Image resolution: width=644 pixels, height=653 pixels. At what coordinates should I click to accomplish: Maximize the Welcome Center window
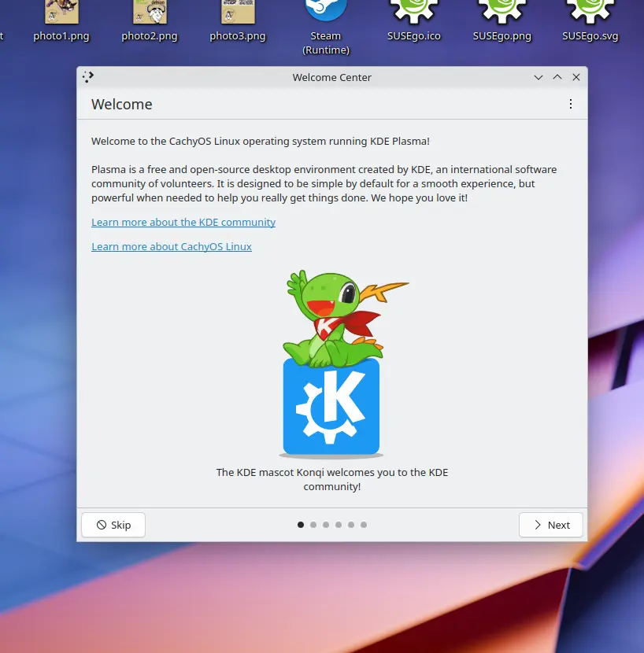(557, 77)
